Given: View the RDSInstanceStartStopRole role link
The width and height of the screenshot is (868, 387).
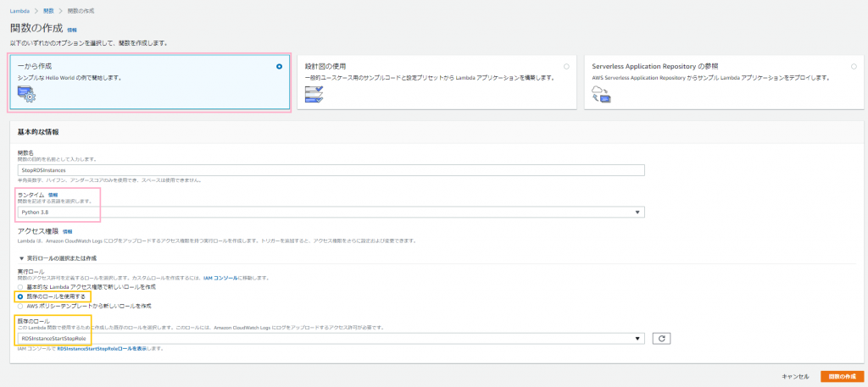Looking at the screenshot, I should (x=102, y=349).
